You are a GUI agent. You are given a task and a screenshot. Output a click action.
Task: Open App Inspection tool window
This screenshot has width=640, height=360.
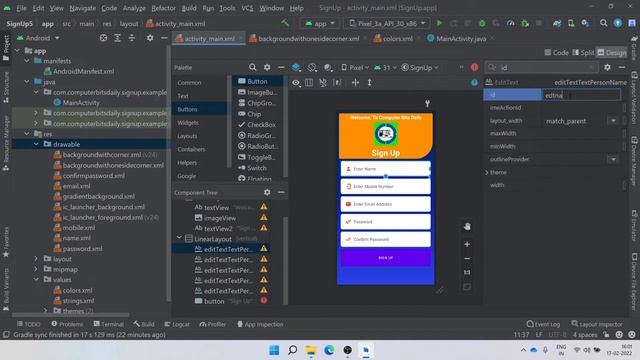pos(260,324)
